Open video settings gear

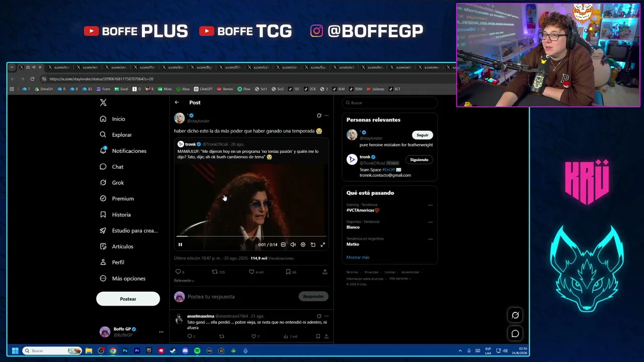[303, 245]
